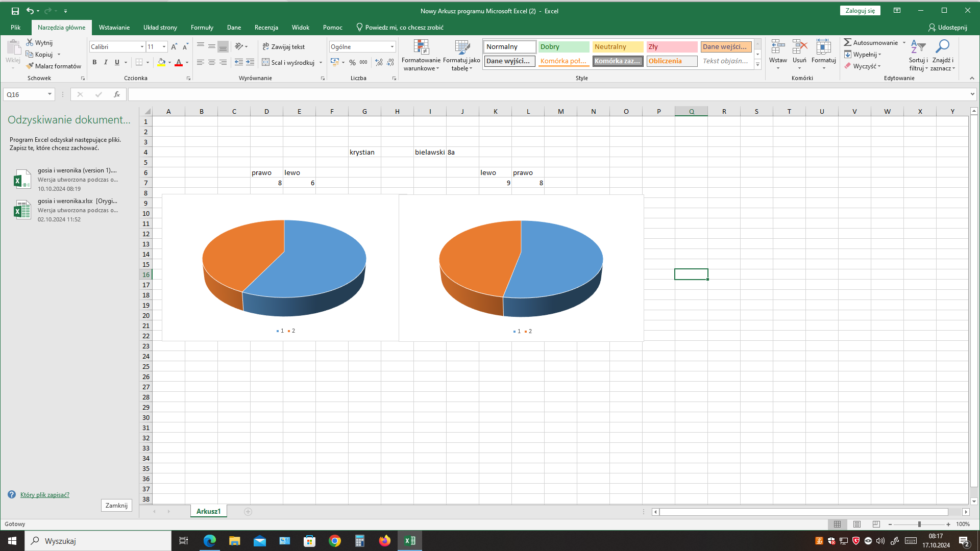This screenshot has height=551, width=980.
Task: Click the Format Painter brush icon
Action: pos(30,66)
